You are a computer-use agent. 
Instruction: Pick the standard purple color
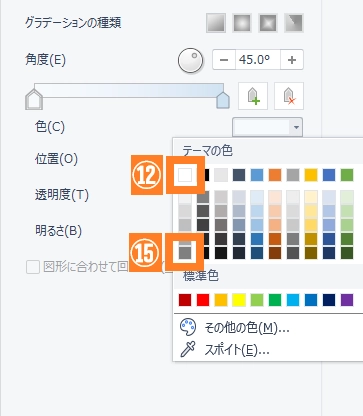[347, 300]
